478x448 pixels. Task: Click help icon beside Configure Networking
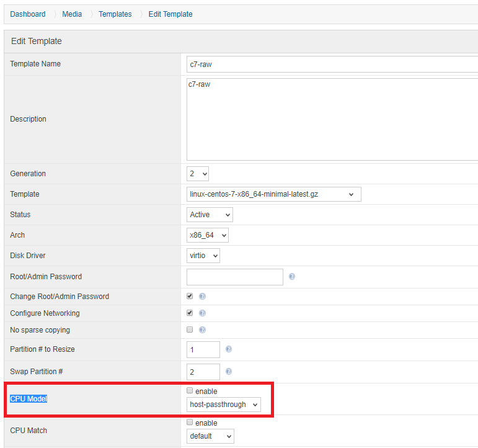pyautogui.click(x=202, y=313)
